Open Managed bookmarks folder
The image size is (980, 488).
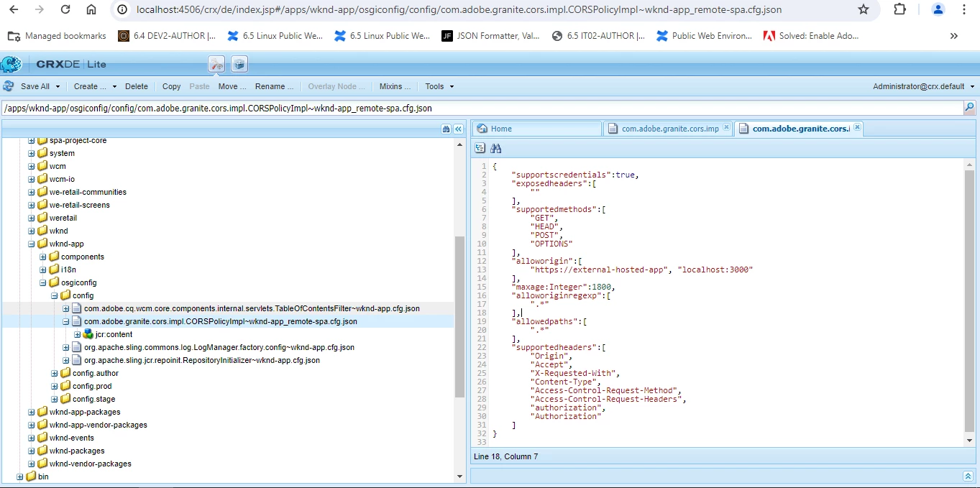tap(57, 35)
